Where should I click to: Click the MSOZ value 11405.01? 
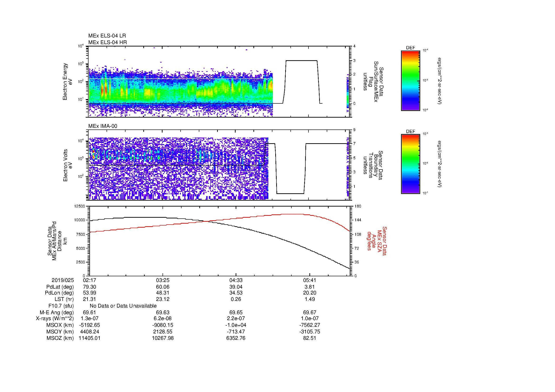(x=90, y=338)
